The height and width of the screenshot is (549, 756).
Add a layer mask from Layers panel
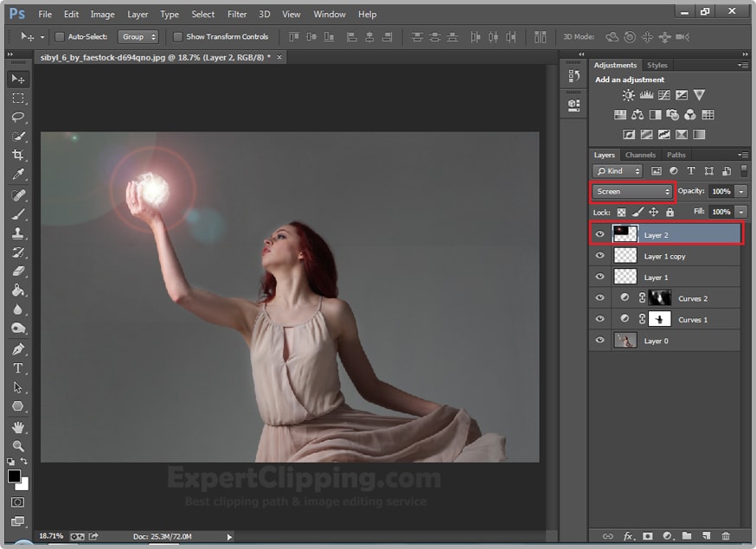(647, 537)
